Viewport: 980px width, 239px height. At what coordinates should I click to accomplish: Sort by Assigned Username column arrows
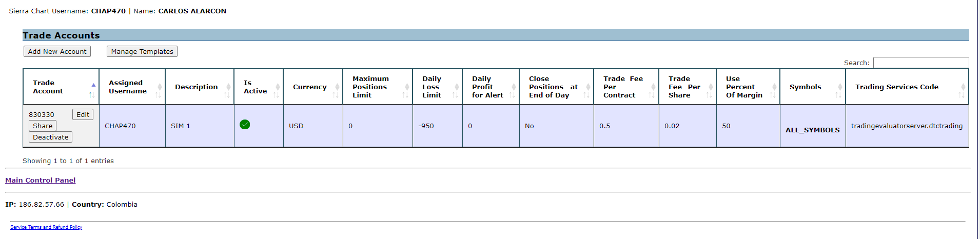tap(159, 90)
